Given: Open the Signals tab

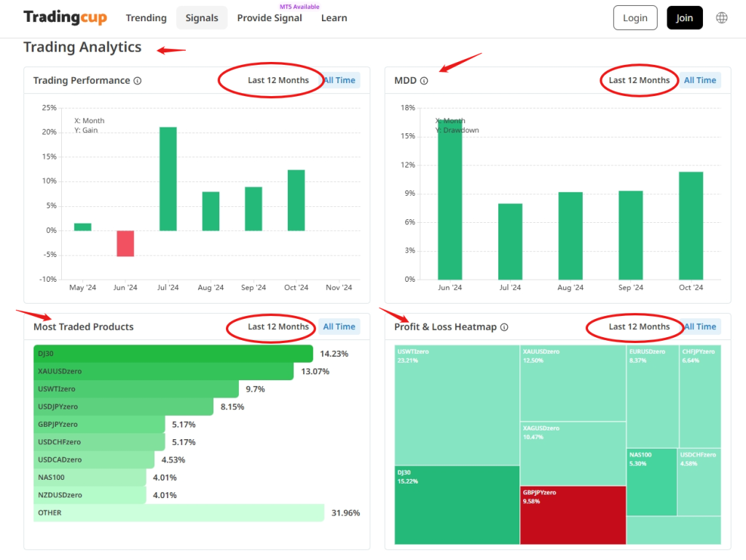Looking at the screenshot, I should pos(202,18).
